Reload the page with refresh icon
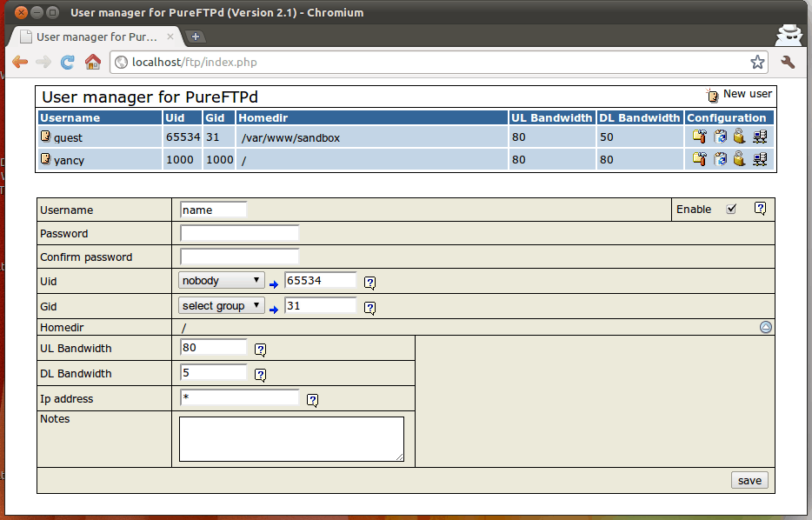The image size is (812, 520). [x=67, y=62]
